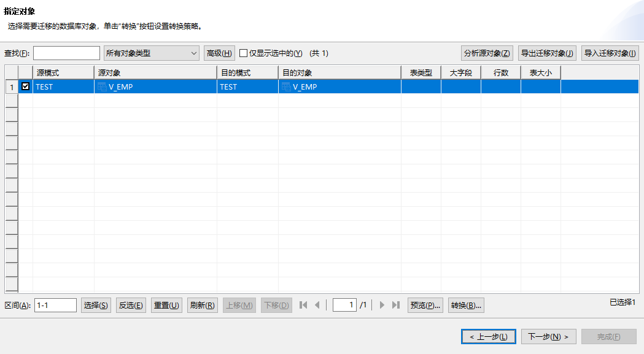Uncheck the V_EMP row selection checkbox
This screenshot has height=354, width=644.
[25, 87]
